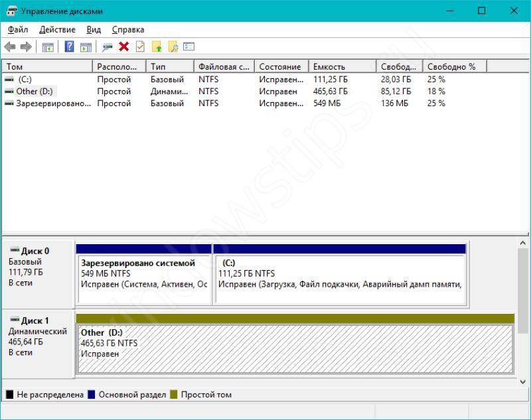This screenshot has width=531, height=420.
Task: Click the 465,63 ГБ capacity cell in the list
Action: click(331, 92)
